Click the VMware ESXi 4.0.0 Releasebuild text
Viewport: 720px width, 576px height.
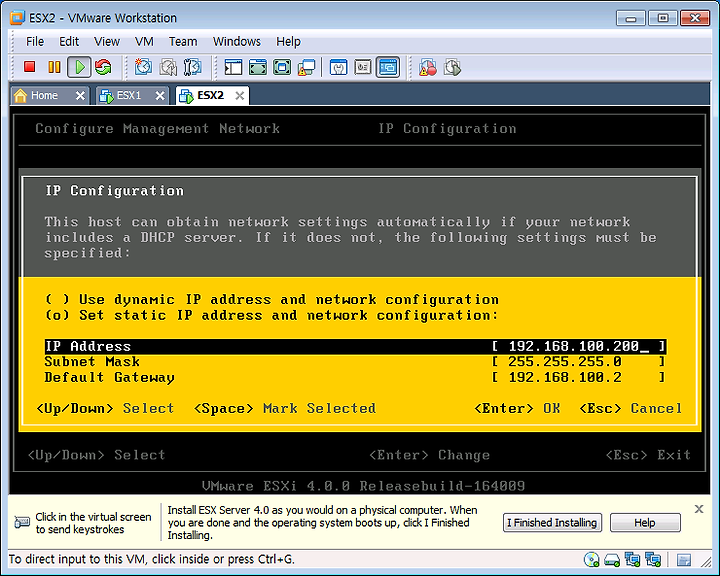pos(363,486)
